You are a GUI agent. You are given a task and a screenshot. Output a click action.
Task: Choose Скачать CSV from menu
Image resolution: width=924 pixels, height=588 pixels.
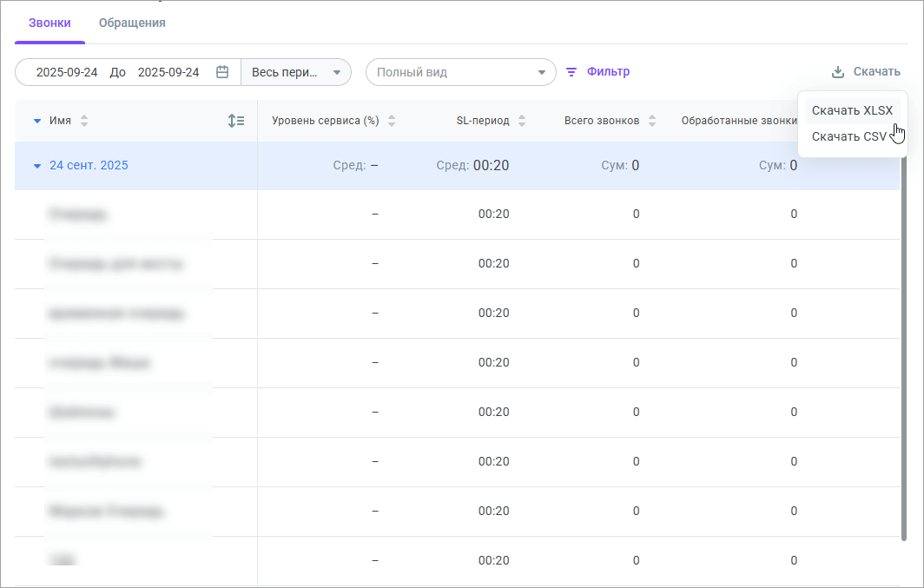point(848,136)
